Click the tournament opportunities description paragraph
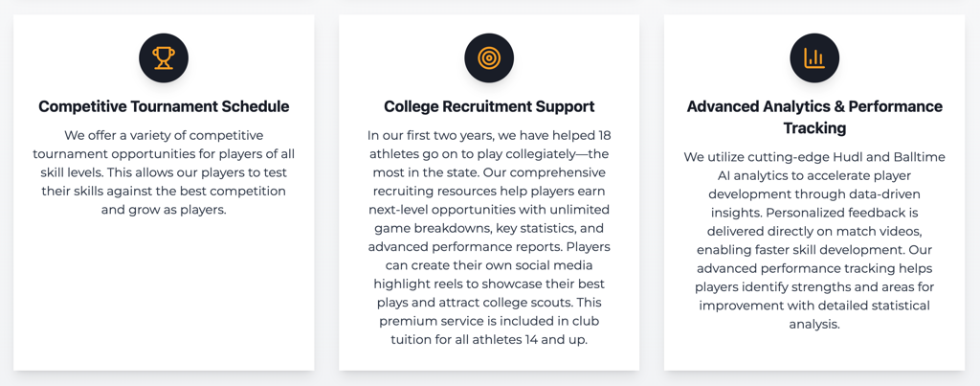980x386 pixels. (x=164, y=172)
